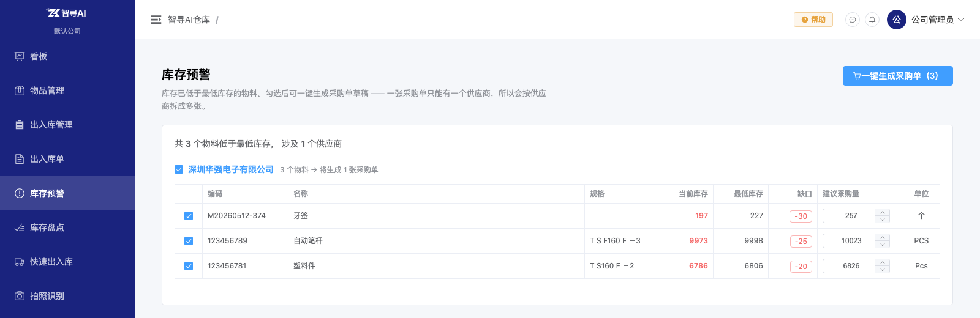This screenshot has height=318, width=980.
Task: Open the chat message icon
Action: (x=853, y=20)
